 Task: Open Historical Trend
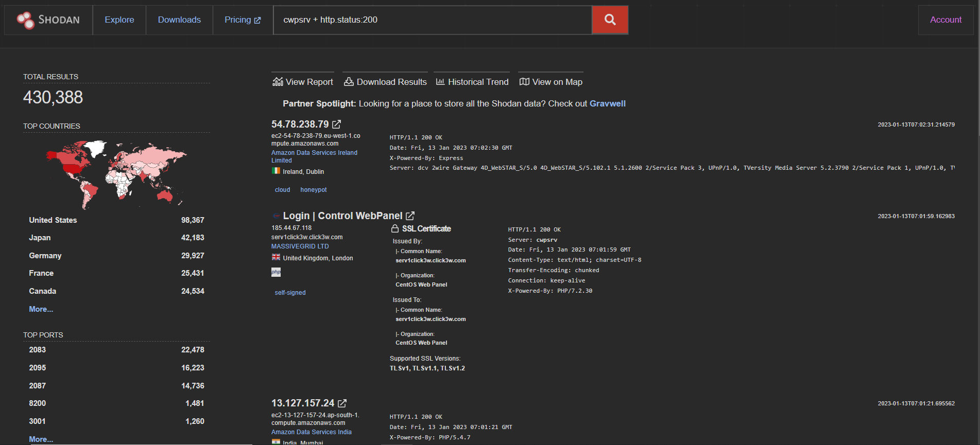472,82
